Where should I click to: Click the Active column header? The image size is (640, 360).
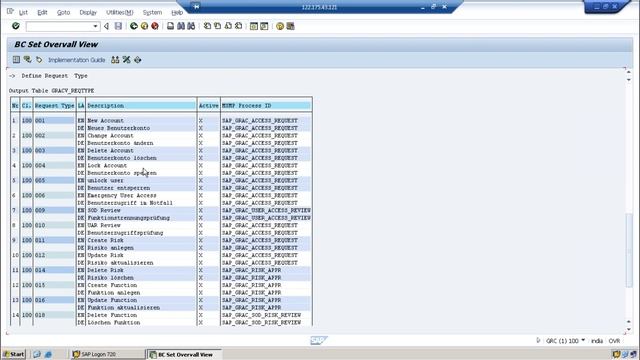pyautogui.click(x=209, y=106)
